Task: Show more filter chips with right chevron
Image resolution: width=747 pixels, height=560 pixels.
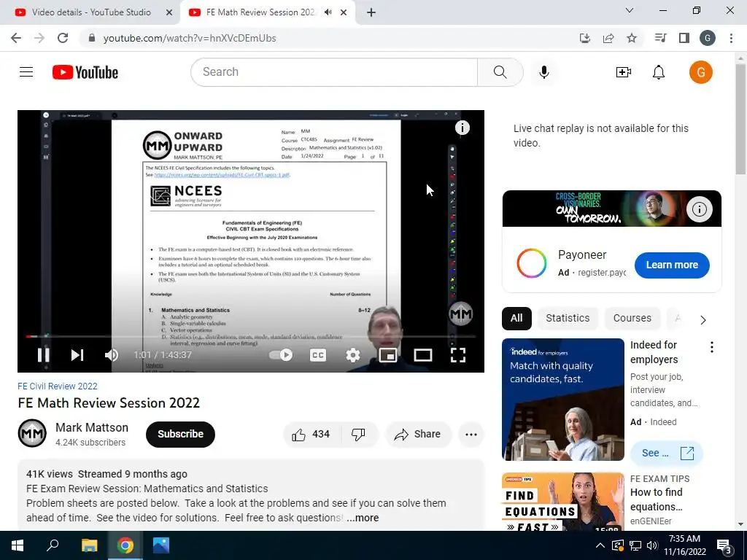Action: [703, 320]
